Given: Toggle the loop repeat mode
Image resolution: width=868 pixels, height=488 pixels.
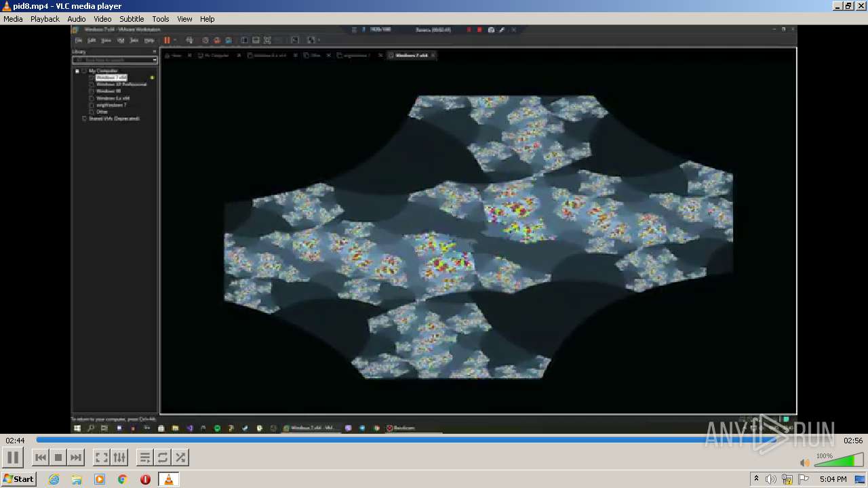Looking at the screenshot, I should click(163, 457).
